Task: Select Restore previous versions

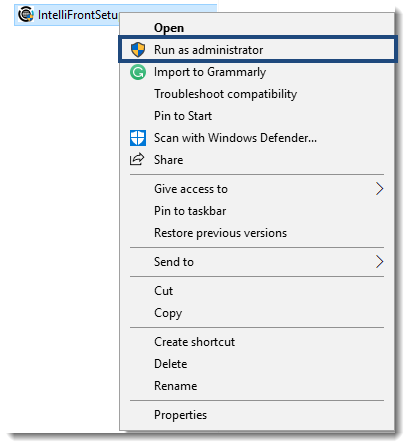Action: click(257, 233)
